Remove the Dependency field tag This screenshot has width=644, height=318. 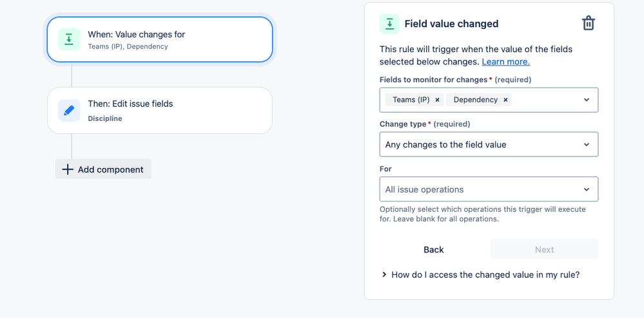pyautogui.click(x=506, y=100)
